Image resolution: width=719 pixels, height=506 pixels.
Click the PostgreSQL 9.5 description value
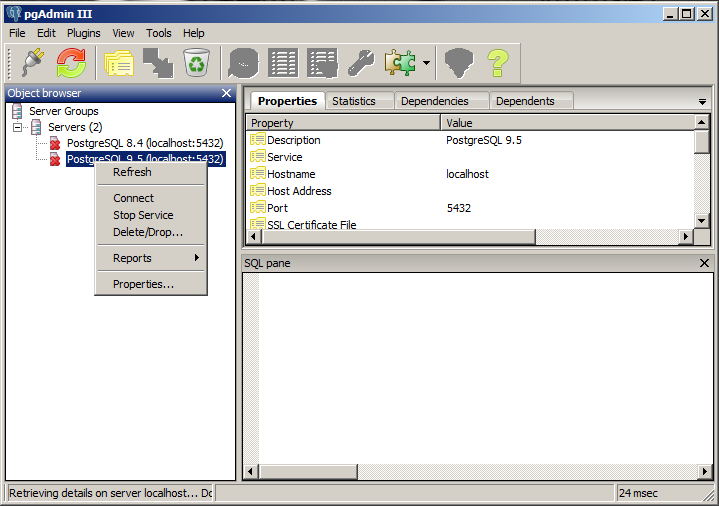[x=484, y=140]
